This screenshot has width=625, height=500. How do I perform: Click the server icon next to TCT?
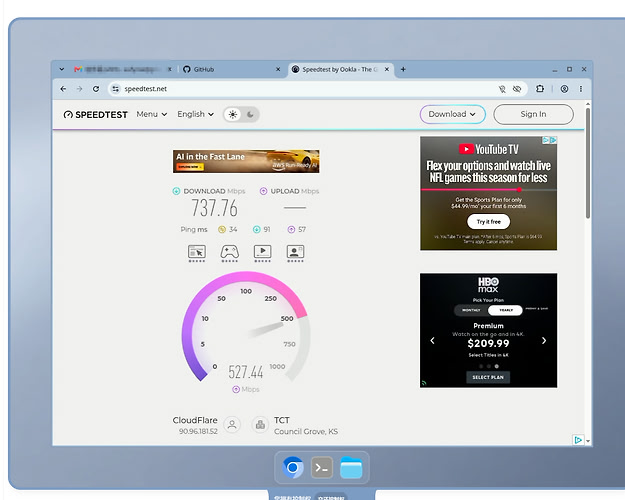[260, 425]
